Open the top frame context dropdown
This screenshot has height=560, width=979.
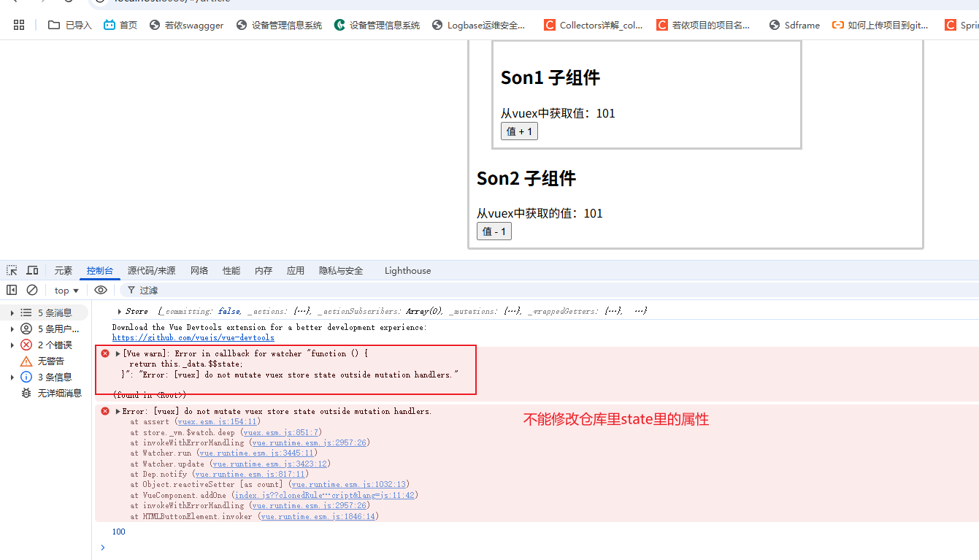pos(66,290)
